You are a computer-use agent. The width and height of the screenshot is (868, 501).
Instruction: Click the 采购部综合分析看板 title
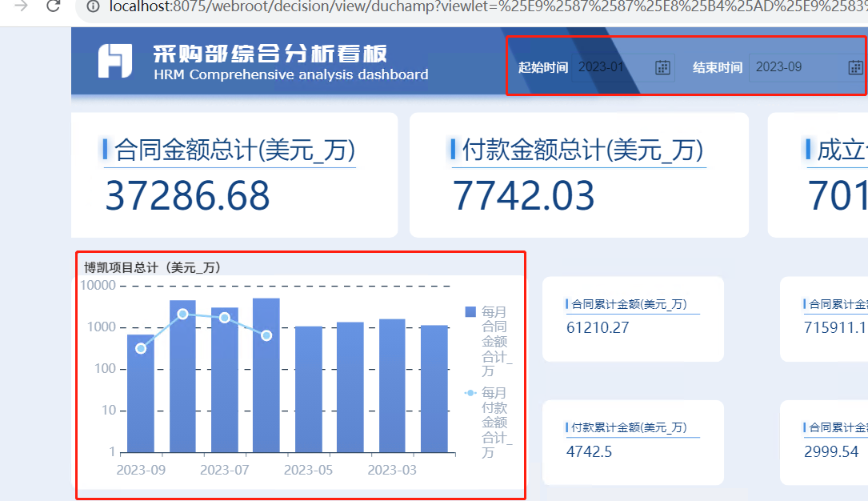click(270, 54)
